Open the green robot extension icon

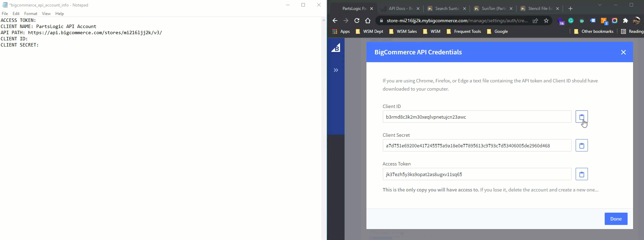click(x=582, y=21)
